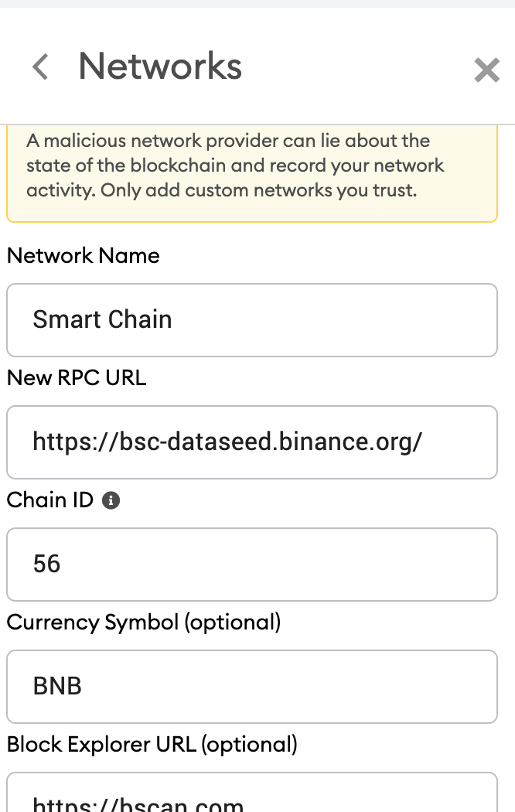This screenshot has height=812, width=515.
Task: Click the Currency Symbol (optional) label
Action: [x=144, y=623]
